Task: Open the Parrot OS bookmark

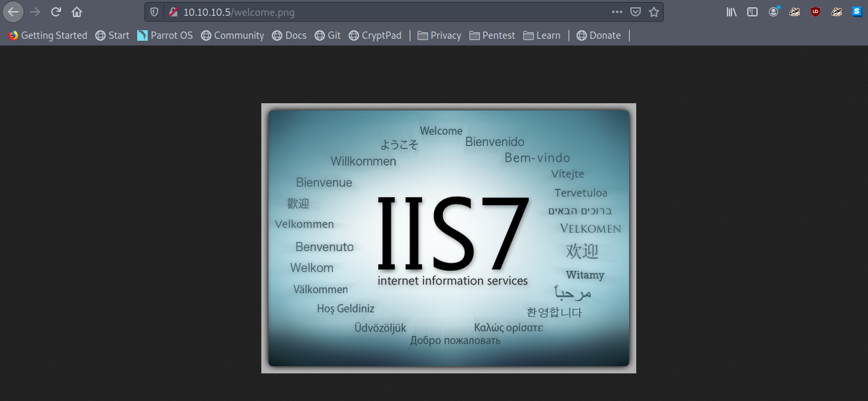Action: [165, 35]
